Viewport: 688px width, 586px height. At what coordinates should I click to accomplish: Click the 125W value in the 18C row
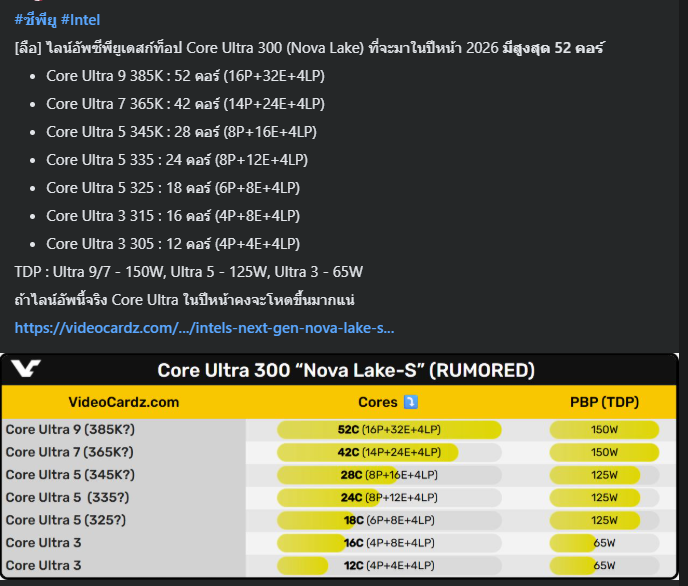604,520
